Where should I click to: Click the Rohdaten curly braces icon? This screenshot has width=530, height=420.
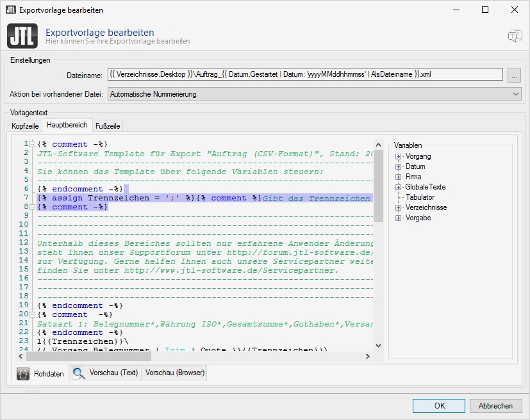(x=23, y=373)
